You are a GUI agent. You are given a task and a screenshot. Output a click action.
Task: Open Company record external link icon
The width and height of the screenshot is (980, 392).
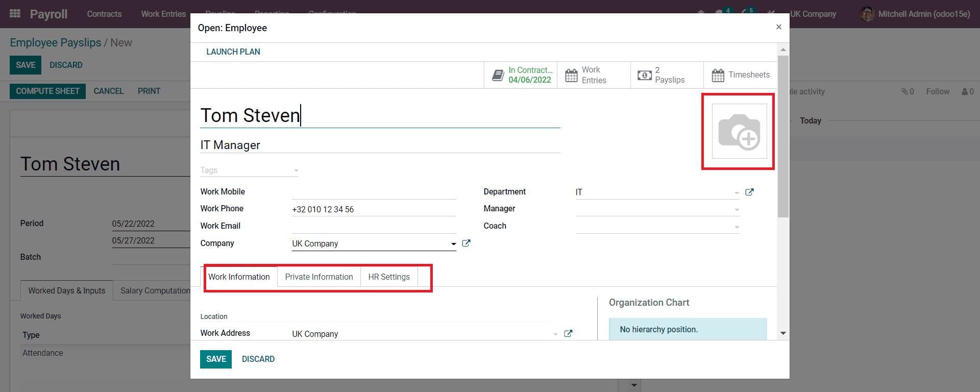466,243
